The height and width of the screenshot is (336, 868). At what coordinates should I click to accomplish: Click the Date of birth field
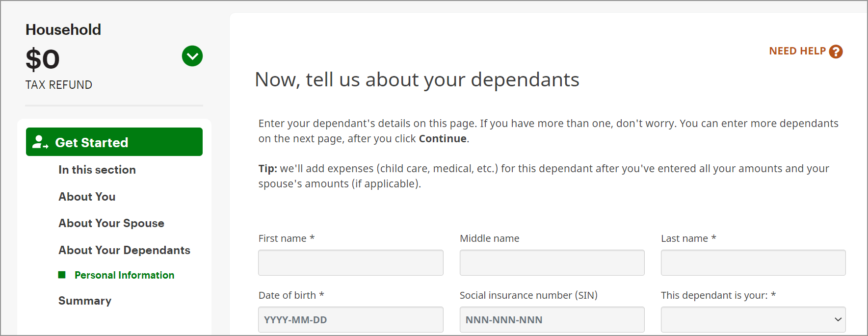351,320
